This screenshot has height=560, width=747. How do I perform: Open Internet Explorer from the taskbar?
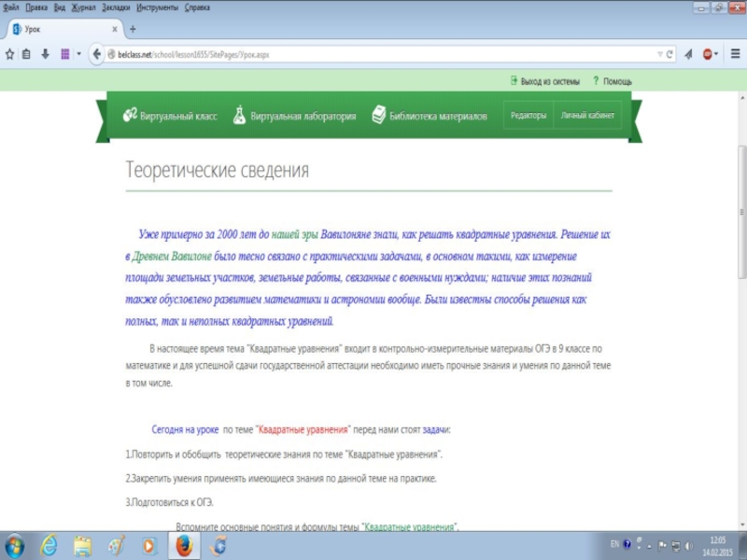click(49, 545)
